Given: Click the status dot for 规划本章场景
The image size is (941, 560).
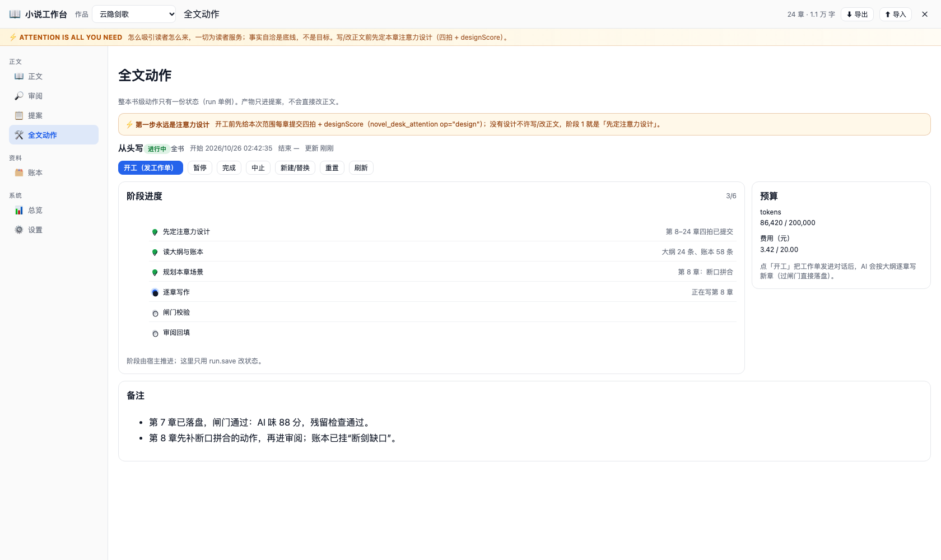Looking at the screenshot, I should coord(155,272).
